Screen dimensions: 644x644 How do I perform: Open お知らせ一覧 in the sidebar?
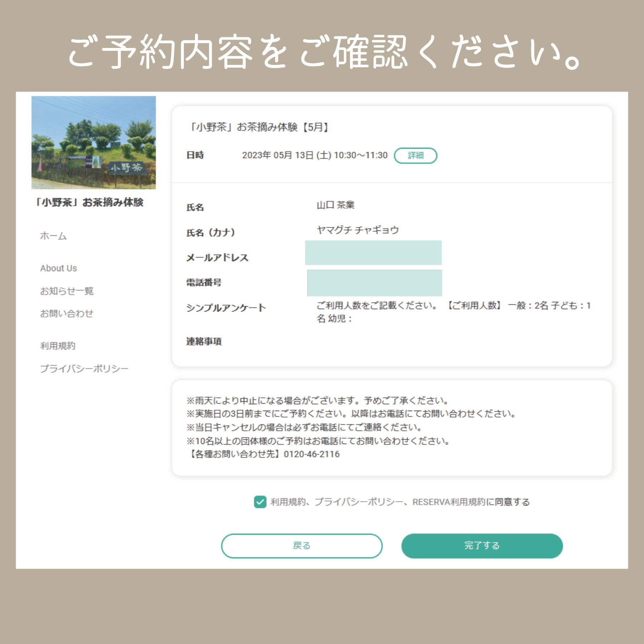tap(67, 291)
